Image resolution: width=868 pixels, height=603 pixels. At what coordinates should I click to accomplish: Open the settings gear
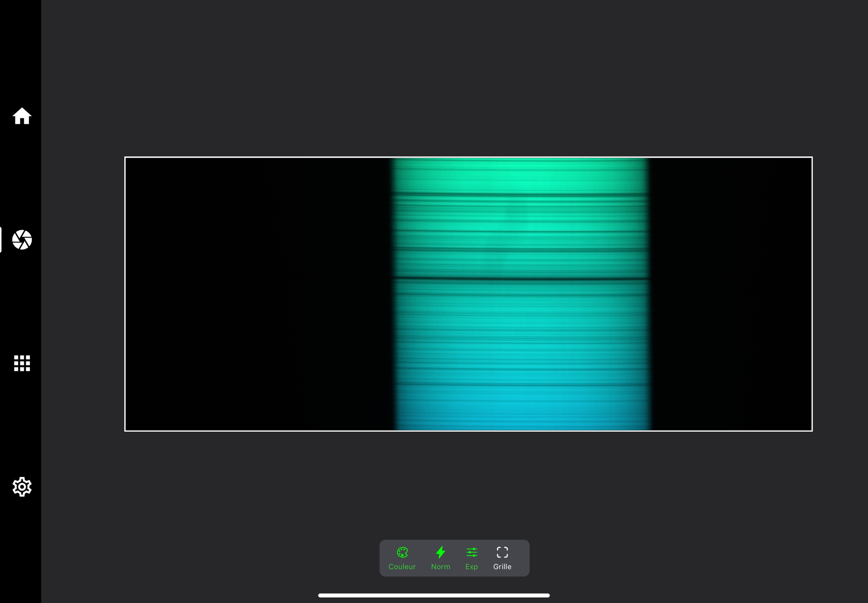[22, 487]
